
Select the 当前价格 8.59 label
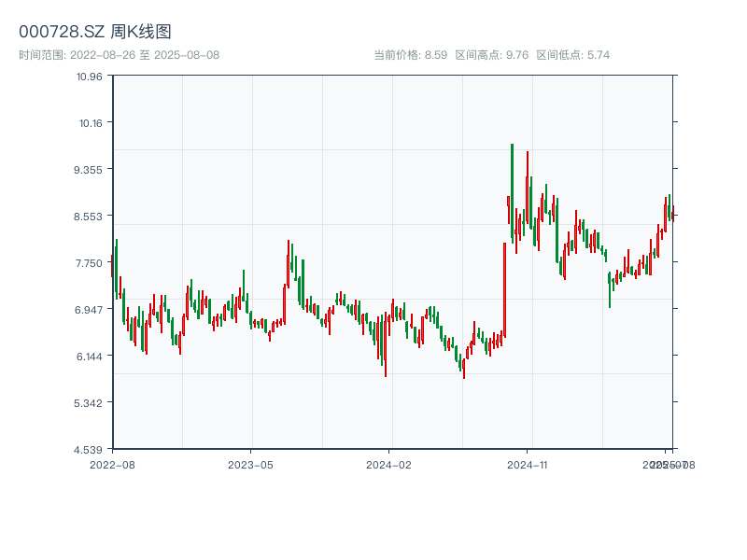(x=411, y=55)
